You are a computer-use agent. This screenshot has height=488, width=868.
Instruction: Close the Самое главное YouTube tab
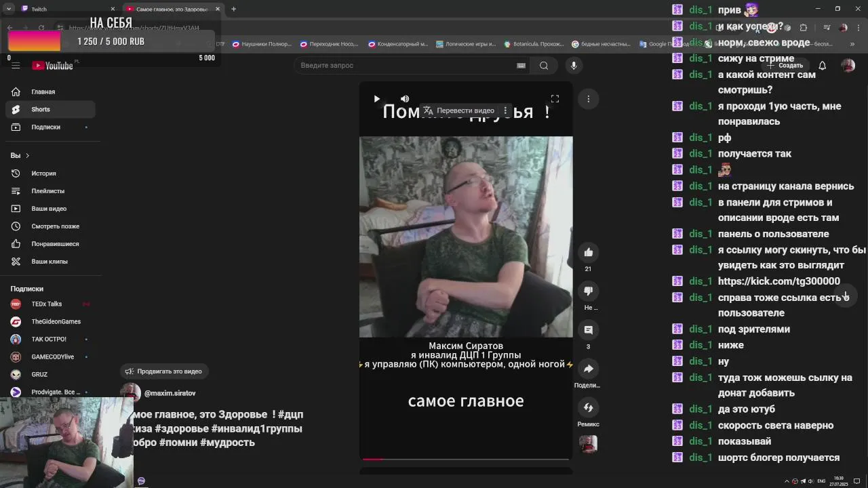click(218, 9)
